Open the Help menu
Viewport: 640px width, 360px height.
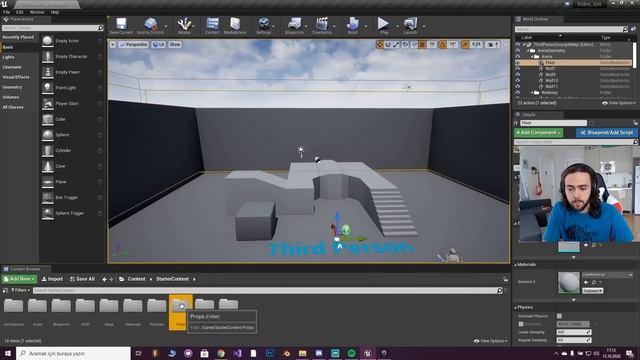click(55, 12)
